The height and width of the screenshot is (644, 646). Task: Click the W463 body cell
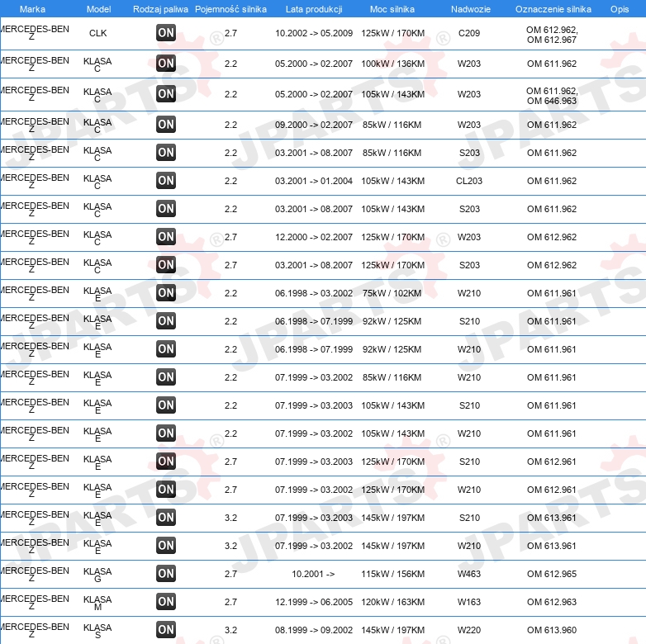tap(469, 574)
